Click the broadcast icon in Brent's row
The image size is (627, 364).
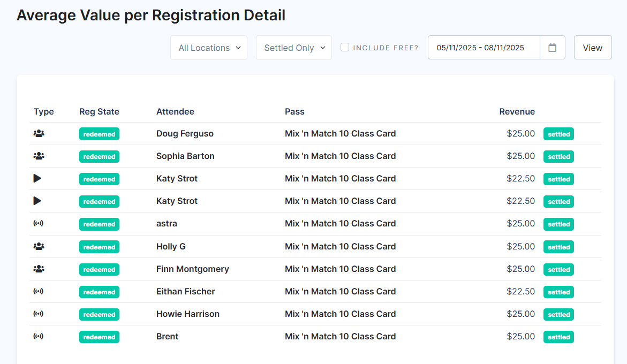[x=39, y=336]
